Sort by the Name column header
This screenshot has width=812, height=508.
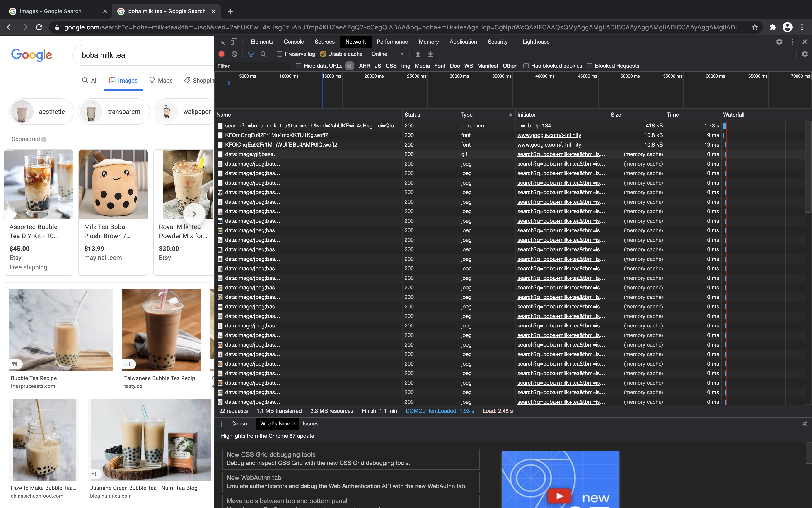[308, 115]
